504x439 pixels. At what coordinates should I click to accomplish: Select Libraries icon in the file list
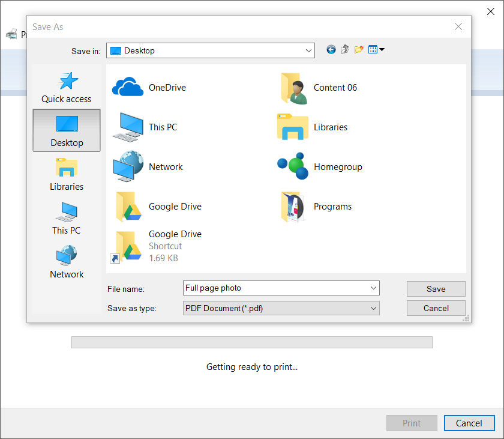pyautogui.click(x=293, y=127)
